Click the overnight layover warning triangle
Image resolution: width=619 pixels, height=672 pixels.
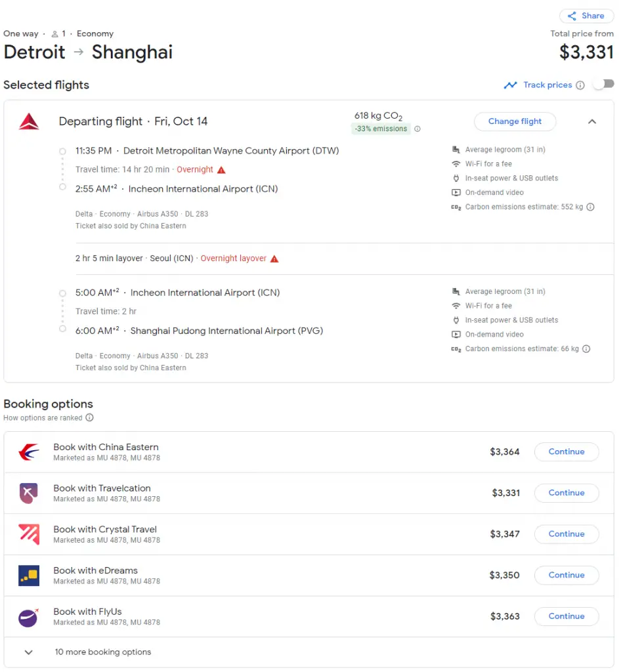pos(274,259)
